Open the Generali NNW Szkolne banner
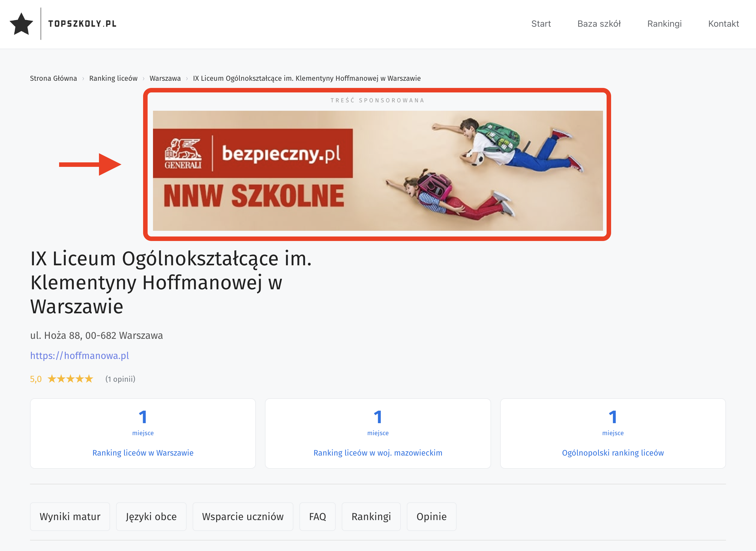 (x=378, y=170)
